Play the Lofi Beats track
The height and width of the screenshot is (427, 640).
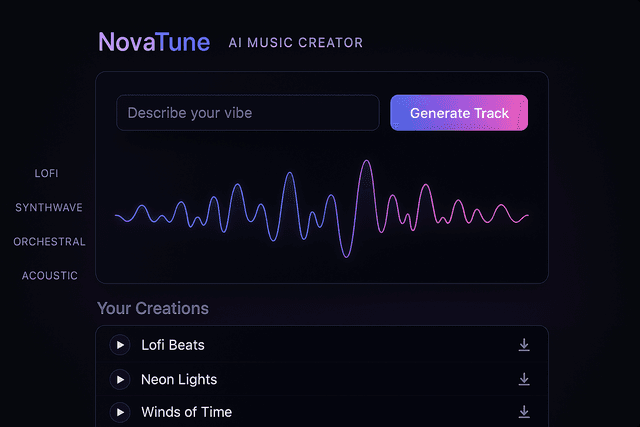click(120, 345)
